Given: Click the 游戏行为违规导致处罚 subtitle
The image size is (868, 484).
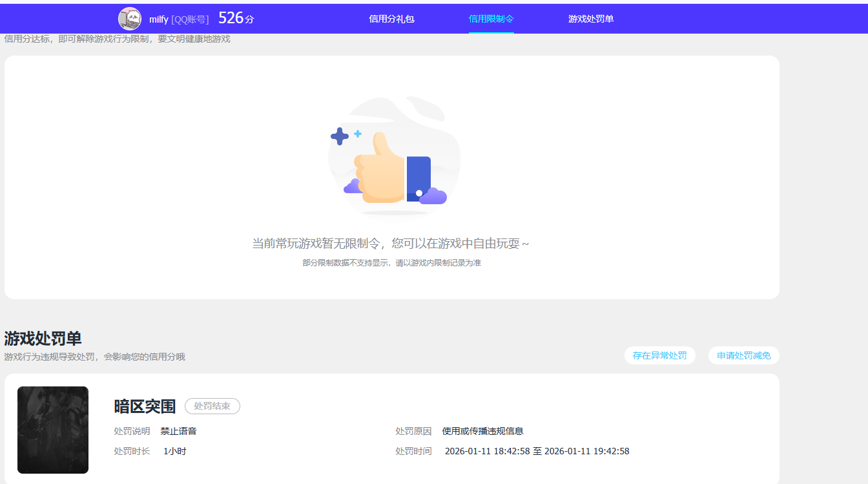Looking at the screenshot, I should [94, 357].
